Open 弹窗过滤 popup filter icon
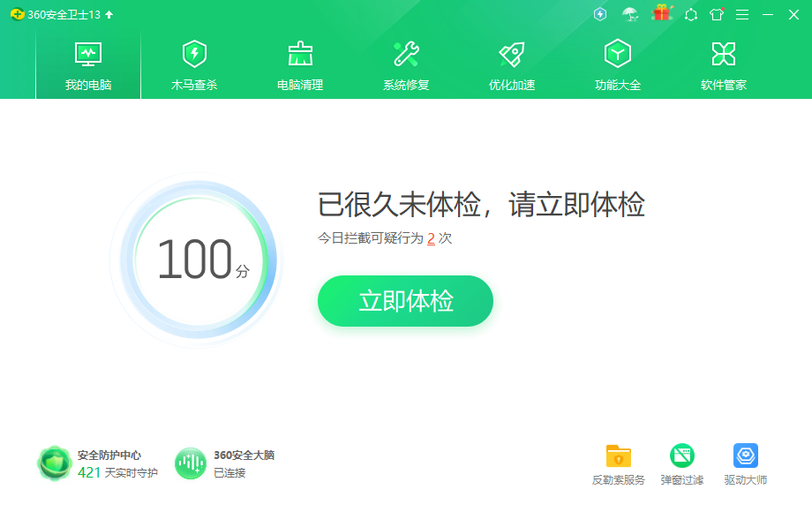The image size is (812, 512). 680,456
